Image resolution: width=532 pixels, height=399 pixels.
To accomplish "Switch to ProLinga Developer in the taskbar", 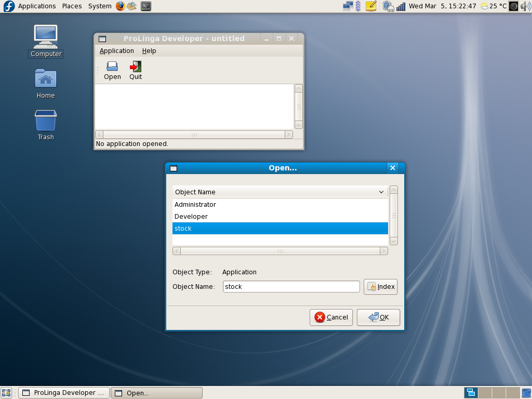I will [64, 393].
